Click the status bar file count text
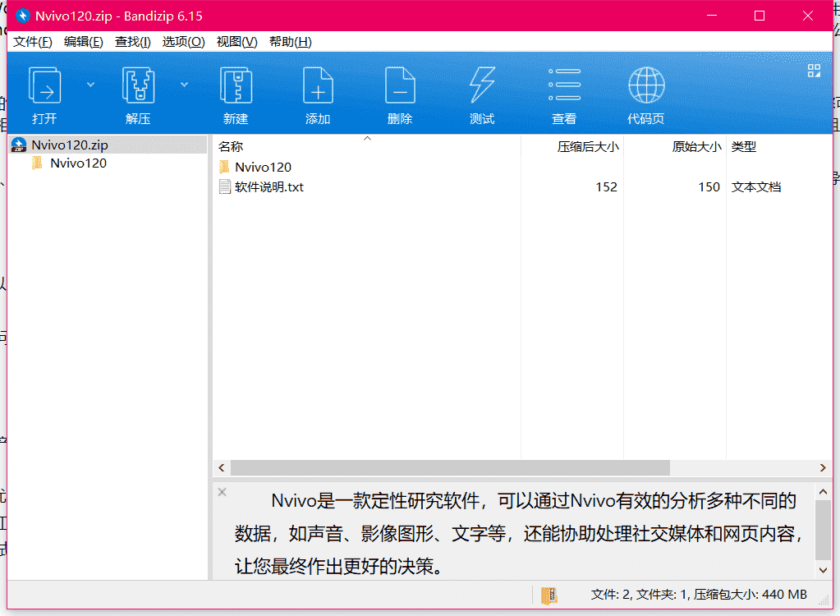Screen dimensions: 840x616 [x=699, y=595]
